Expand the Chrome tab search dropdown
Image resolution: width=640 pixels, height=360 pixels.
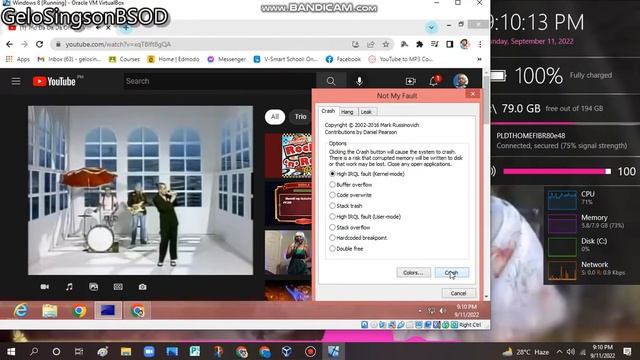coord(431,27)
